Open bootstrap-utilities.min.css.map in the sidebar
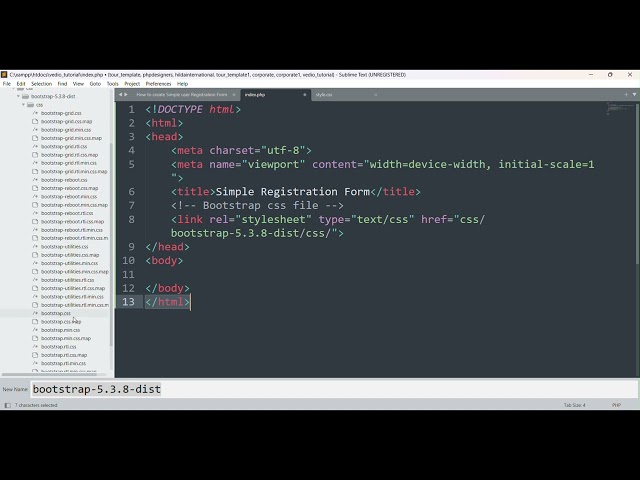 coord(75,271)
